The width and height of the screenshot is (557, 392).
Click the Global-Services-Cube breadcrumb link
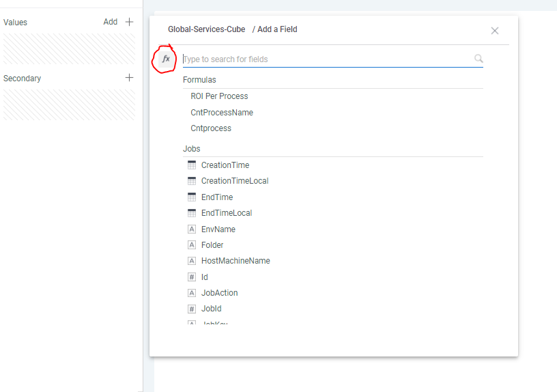pyautogui.click(x=207, y=29)
